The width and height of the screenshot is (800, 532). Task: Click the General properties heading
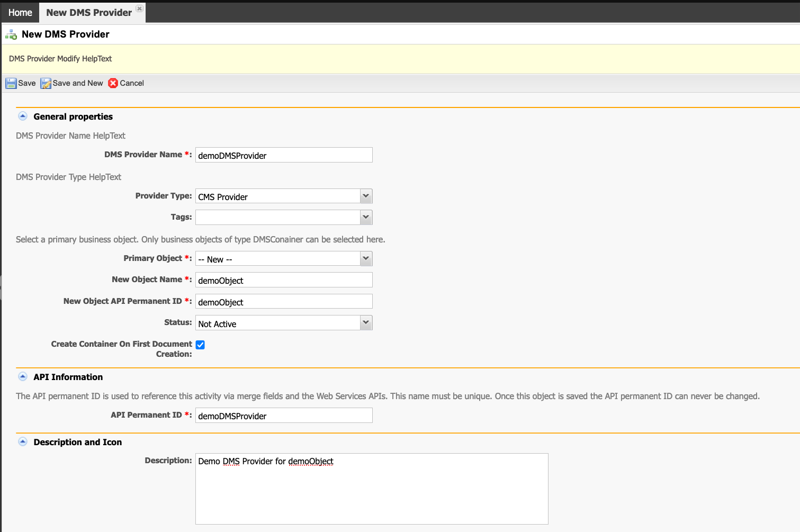tap(73, 116)
